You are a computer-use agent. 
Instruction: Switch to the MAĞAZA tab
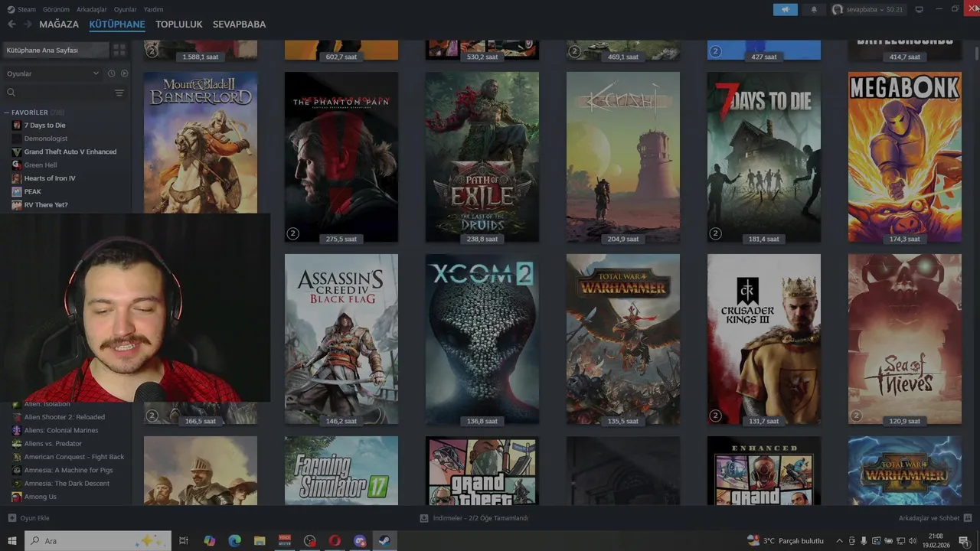pos(59,24)
